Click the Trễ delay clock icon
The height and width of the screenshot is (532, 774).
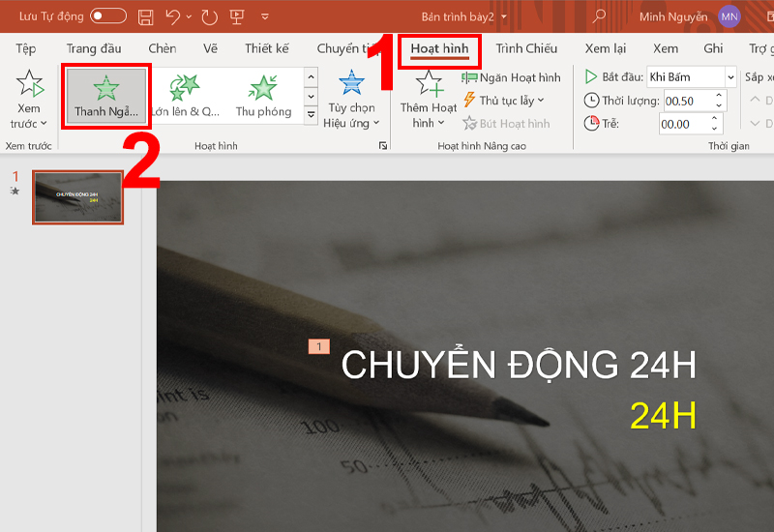coord(591,124)
